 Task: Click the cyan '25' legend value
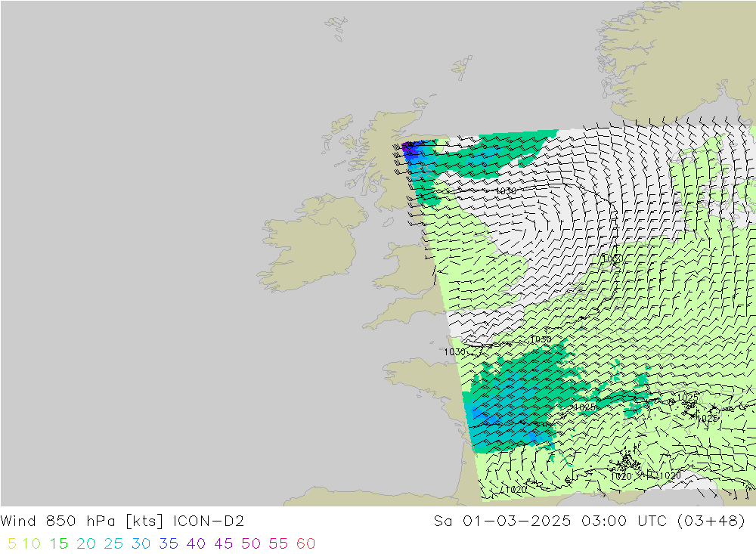click(x=114, y=544)
